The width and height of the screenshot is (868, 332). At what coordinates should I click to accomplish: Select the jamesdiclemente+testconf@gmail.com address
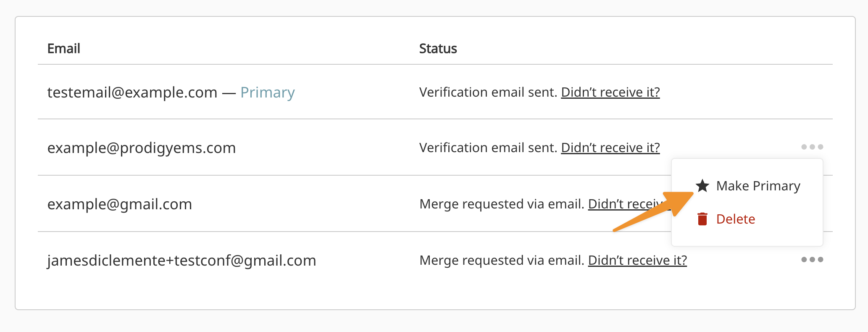pyautogui.click(x=181, y=261)
